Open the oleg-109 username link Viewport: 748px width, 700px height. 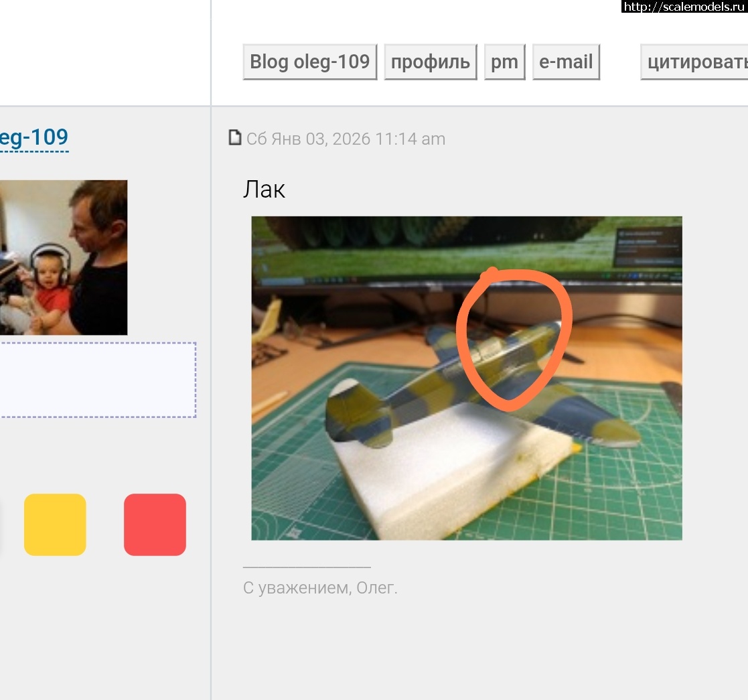tap(33, 137)
